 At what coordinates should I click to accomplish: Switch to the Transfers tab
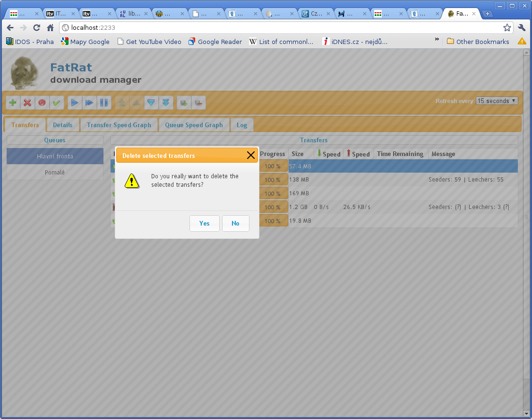25,125
